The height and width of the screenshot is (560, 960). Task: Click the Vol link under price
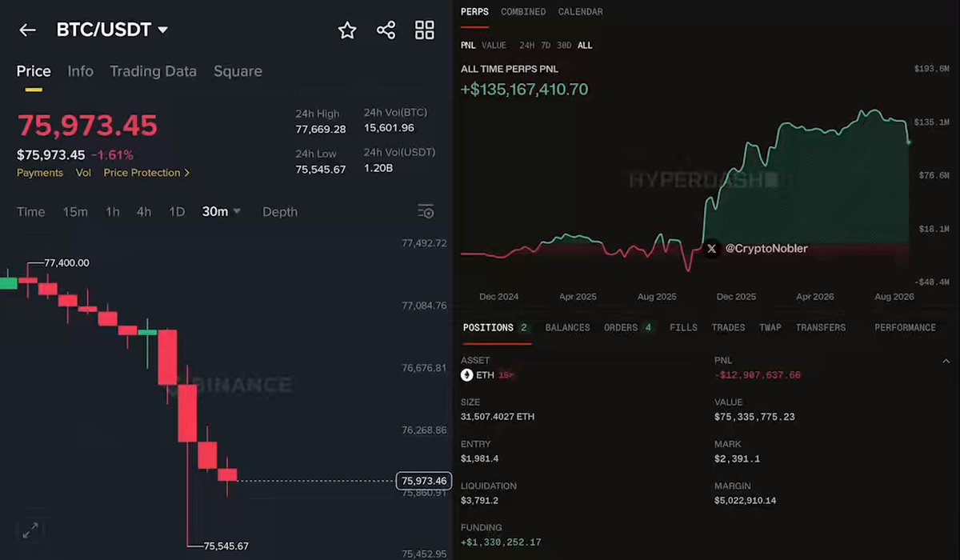[83, 173]
